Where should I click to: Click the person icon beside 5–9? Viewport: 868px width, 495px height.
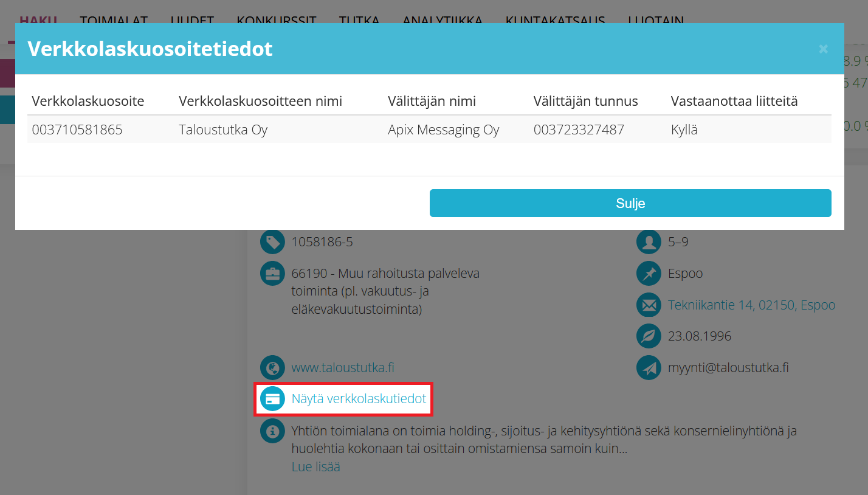649,242
